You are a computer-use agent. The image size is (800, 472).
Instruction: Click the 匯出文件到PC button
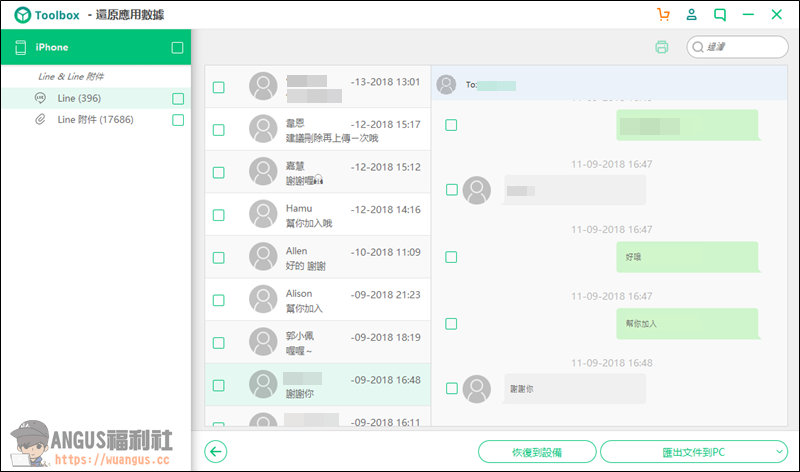pyautogui.click(x=694, y=452)
